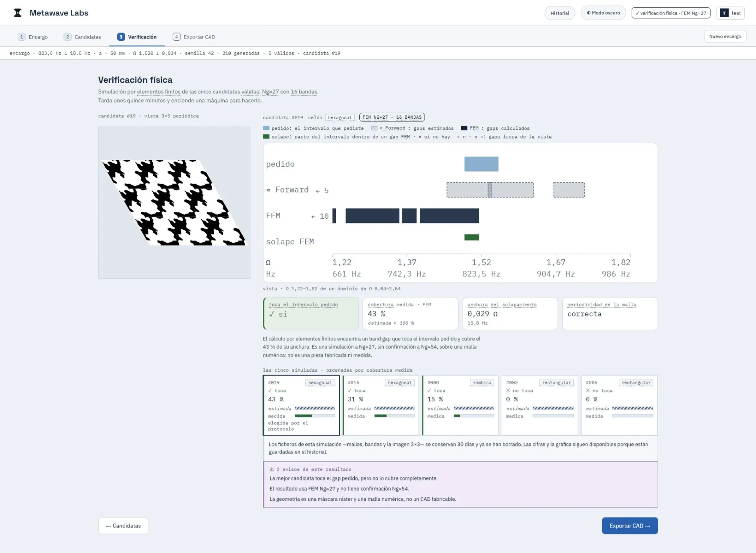Screen dimensions: 756x553
Task: Click the #016 estimada striped progress bar
Action: 395,409
